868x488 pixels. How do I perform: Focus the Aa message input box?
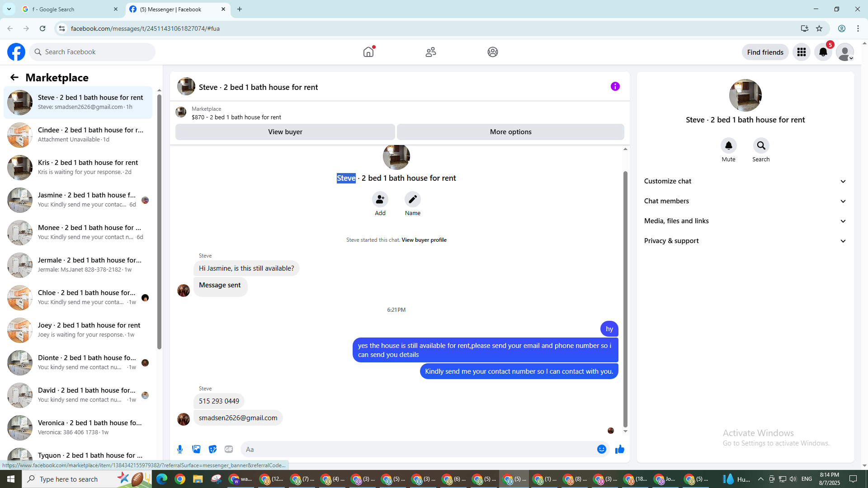418,449
